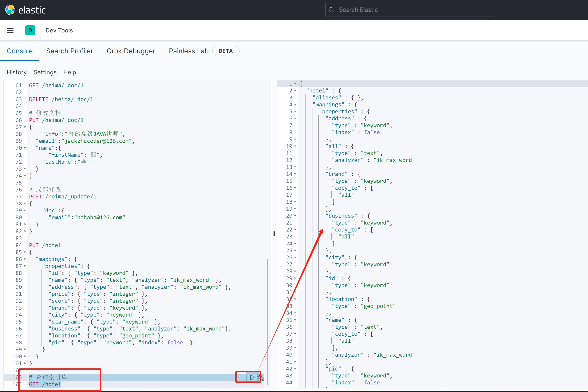The height and width of the screenshot is (392, 588).
Task: Open the Settings link
Action: point(45,72)
